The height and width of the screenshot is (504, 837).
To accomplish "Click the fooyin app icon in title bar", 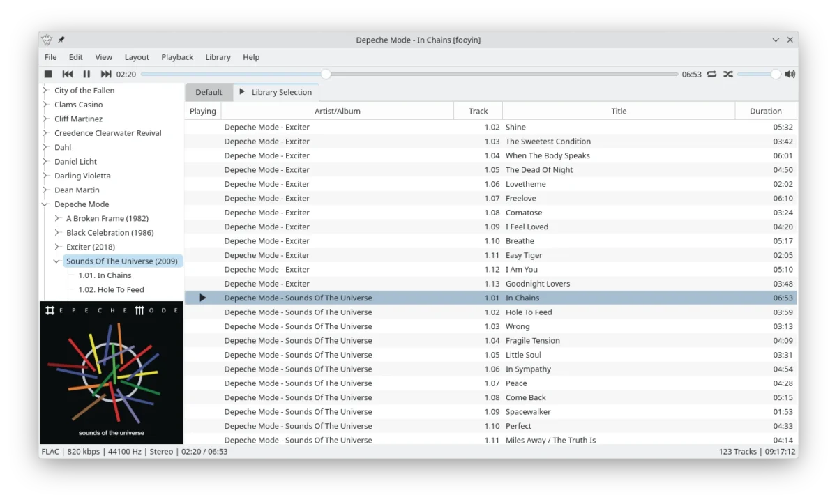I will pyautogui.click(x=47, y=40).
